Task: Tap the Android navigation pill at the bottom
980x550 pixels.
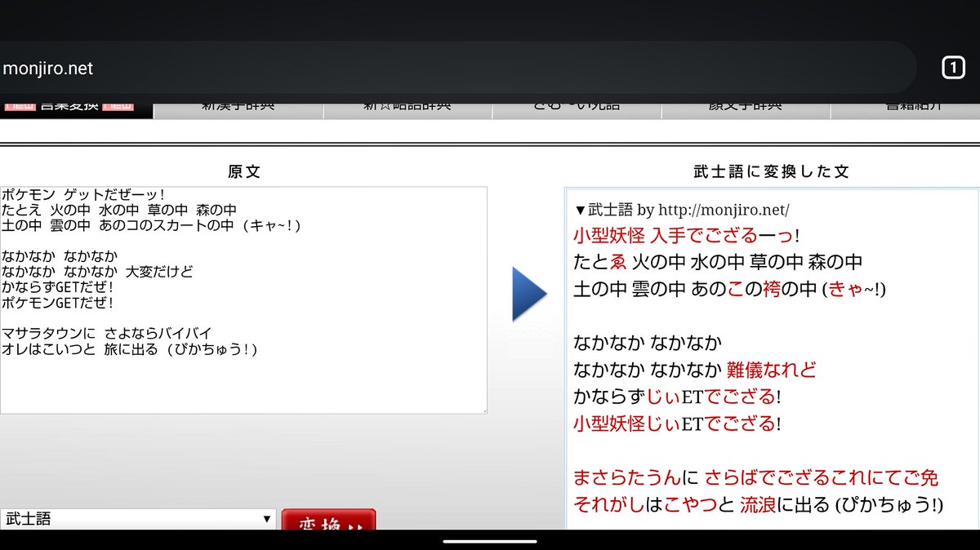Action: pyautogui.click(x=490, y=540)
